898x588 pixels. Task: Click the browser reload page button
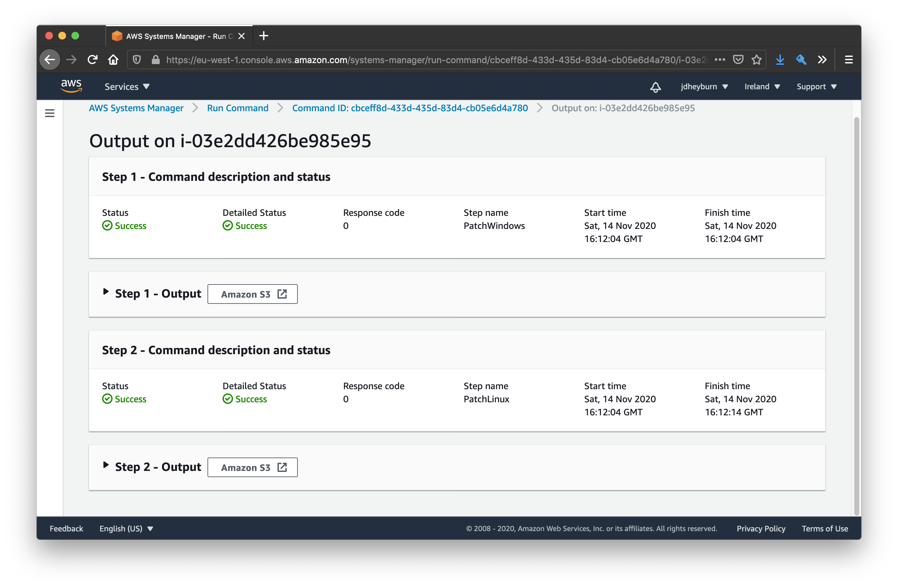pyautogui.click(x=93, y=60)
